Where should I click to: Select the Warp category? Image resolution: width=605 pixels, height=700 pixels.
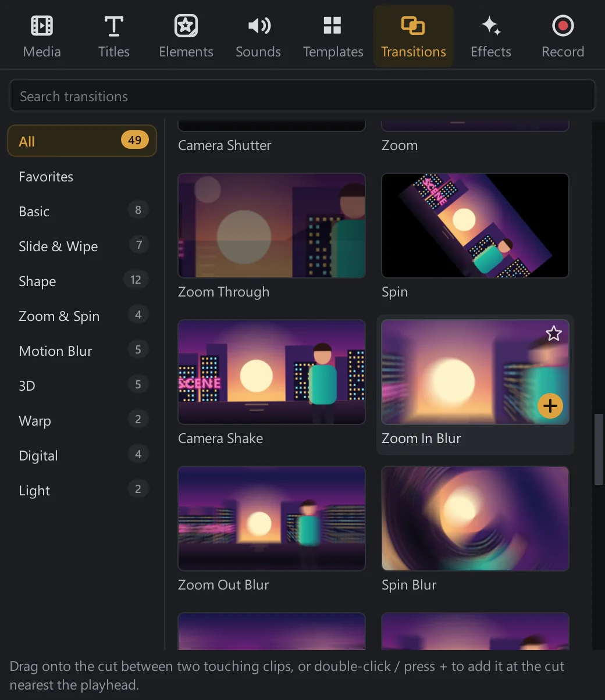click(82, 421)
